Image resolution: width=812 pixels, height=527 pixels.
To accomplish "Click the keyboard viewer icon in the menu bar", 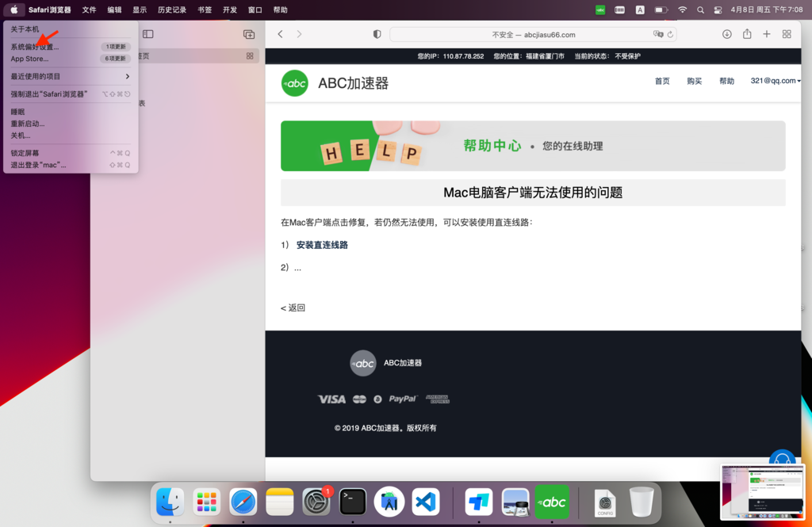I will [x=620, y=10].
